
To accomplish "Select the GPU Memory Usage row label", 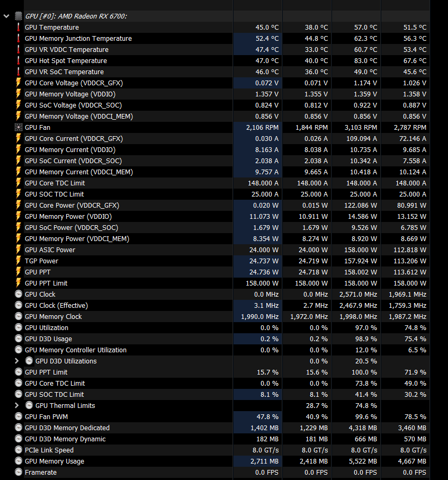I will (55, 461).
